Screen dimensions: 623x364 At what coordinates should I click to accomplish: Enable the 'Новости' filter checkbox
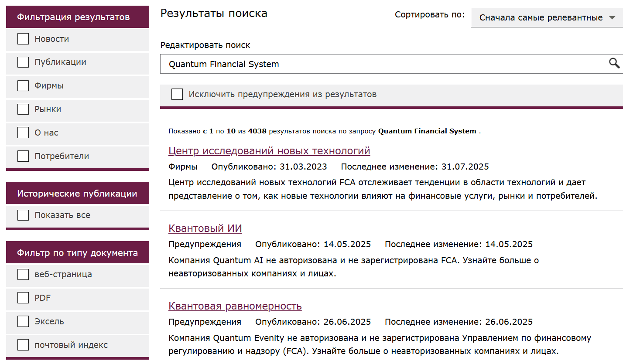(x=23, y=38)
